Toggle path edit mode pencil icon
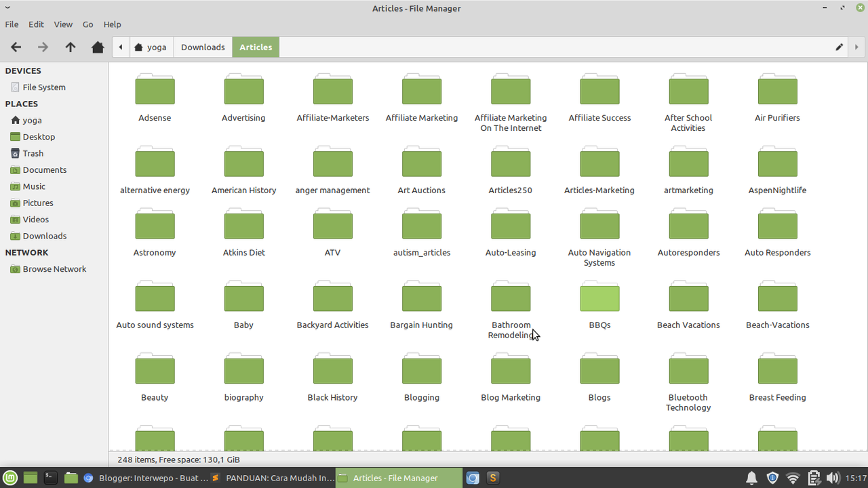This screenshot has width=868, height=488. [x=839, y=47]
